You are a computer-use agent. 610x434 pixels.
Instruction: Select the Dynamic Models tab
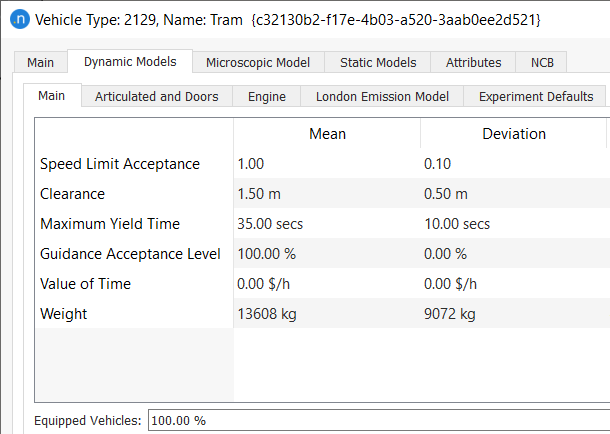coord(130,62)
